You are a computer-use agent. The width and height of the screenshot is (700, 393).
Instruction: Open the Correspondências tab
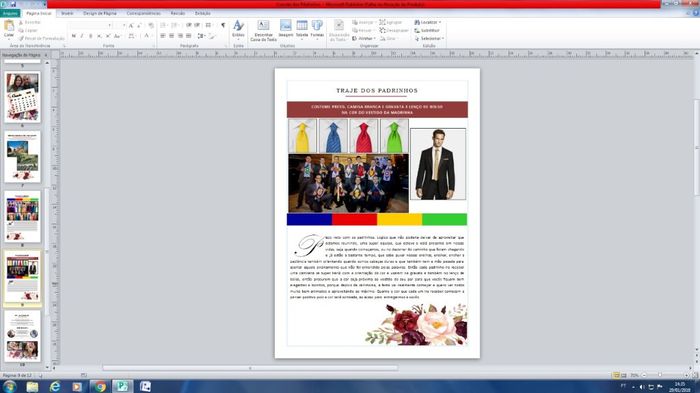(143, 13)
